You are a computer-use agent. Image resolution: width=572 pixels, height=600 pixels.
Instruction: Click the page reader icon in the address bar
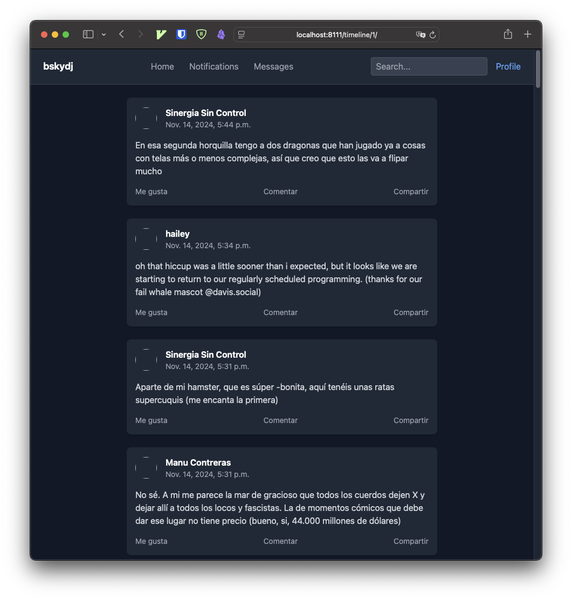coord(241,35)
